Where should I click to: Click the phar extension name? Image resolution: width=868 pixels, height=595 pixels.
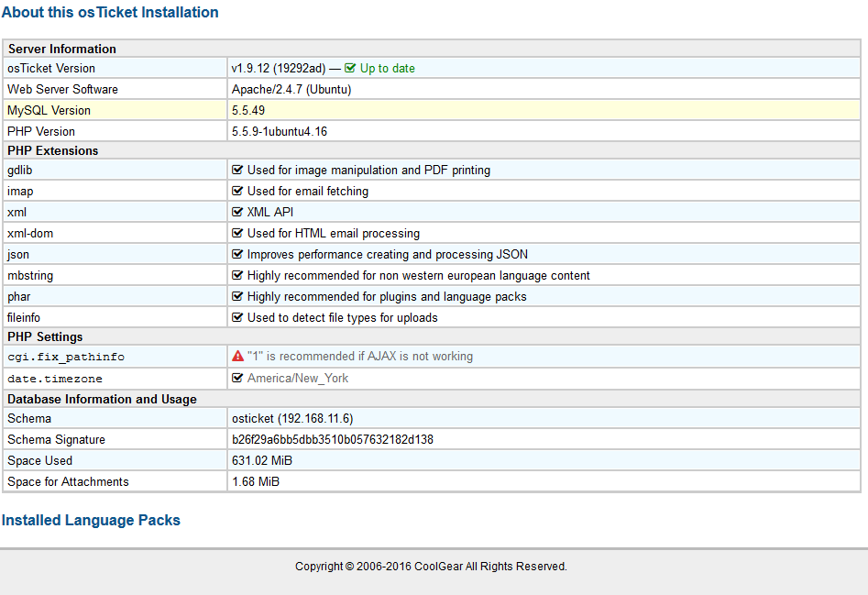(19, 296)
